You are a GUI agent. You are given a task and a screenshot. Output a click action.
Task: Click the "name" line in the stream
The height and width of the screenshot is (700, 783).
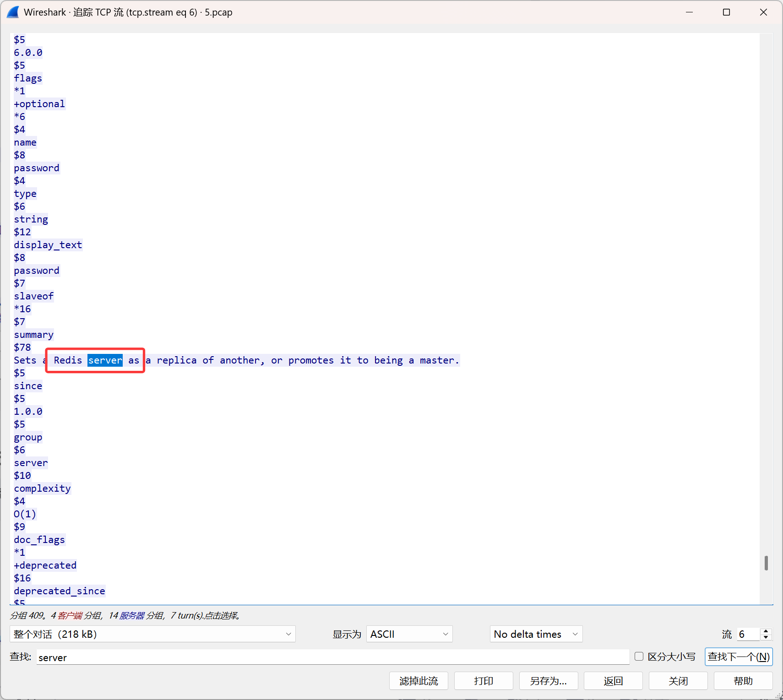pos(25,142)
